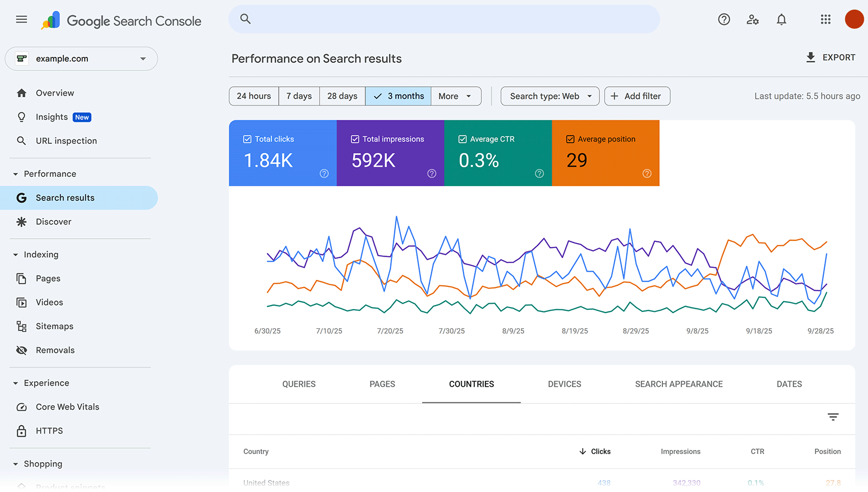The width and height of the screenshot is (868, 492).
Task: Click the Add filter button
Action: [x=637, y=96]
